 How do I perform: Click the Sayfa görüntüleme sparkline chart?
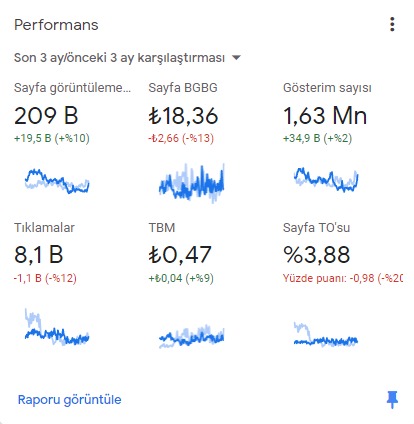point(57,181)
